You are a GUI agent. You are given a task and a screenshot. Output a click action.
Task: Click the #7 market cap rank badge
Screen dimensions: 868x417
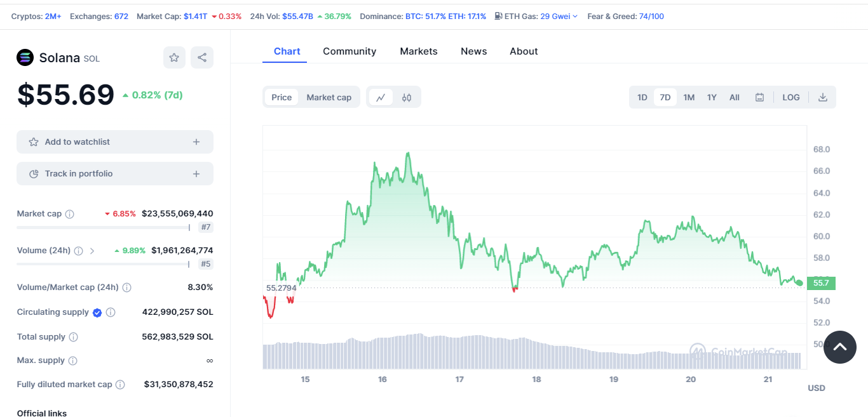tap(206, 227)
